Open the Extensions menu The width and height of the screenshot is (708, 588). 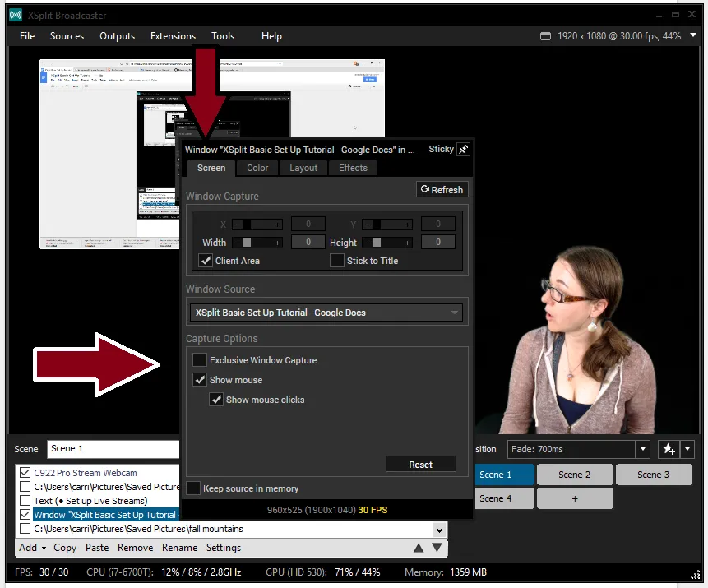coord(173,36)
